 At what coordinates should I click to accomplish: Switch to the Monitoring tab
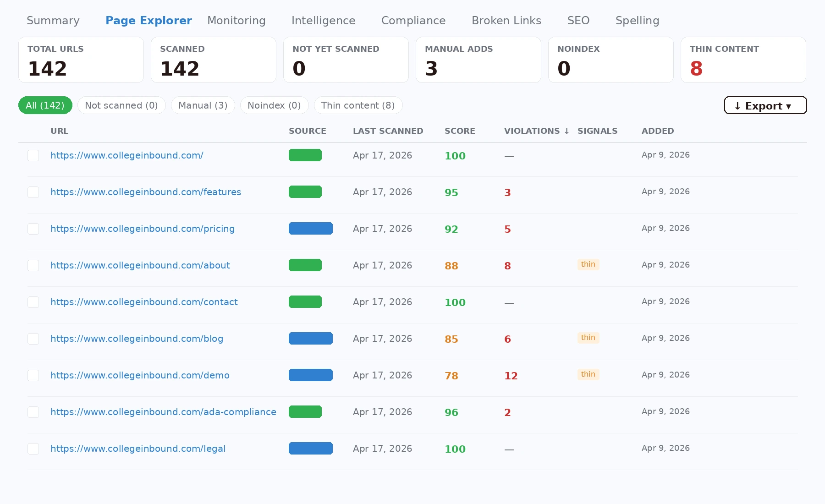[236, 21]
